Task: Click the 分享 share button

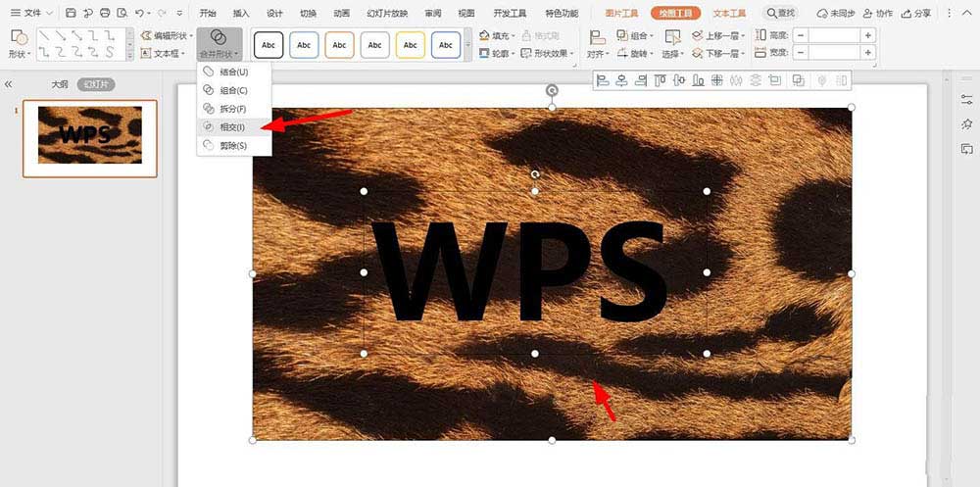Action: pos(917,13)
